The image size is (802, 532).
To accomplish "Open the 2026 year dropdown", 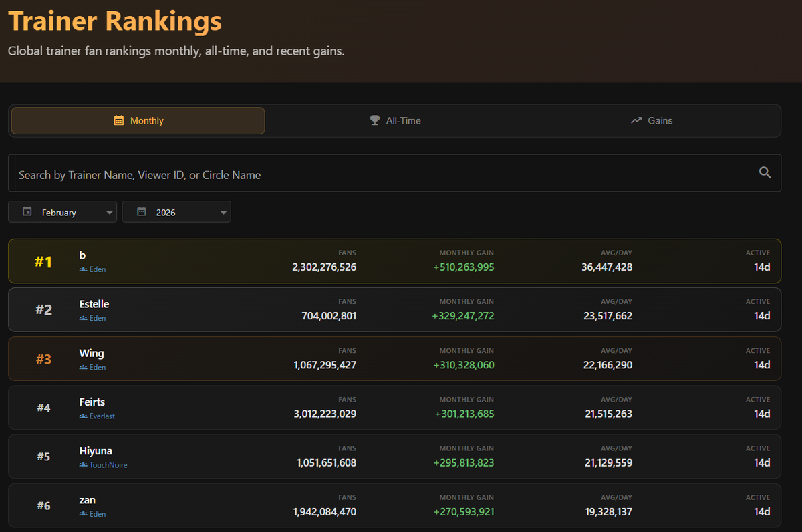I will coord(176,212).
